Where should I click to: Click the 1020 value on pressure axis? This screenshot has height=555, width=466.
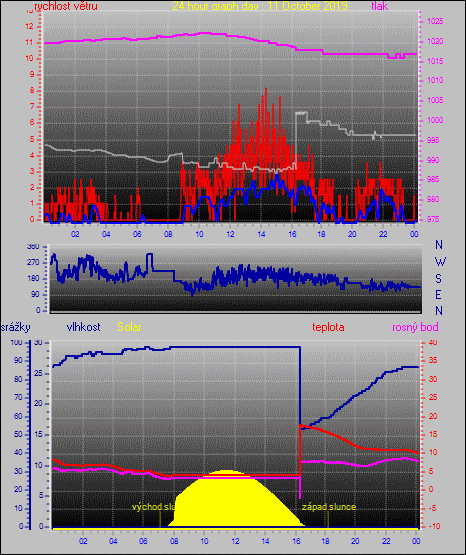435,41
